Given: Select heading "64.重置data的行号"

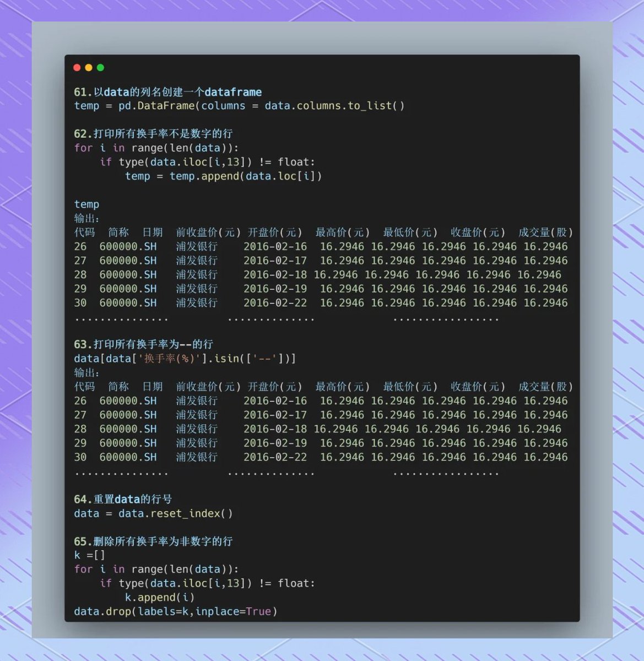Looking at the screenshot, I should pos(123,499).
